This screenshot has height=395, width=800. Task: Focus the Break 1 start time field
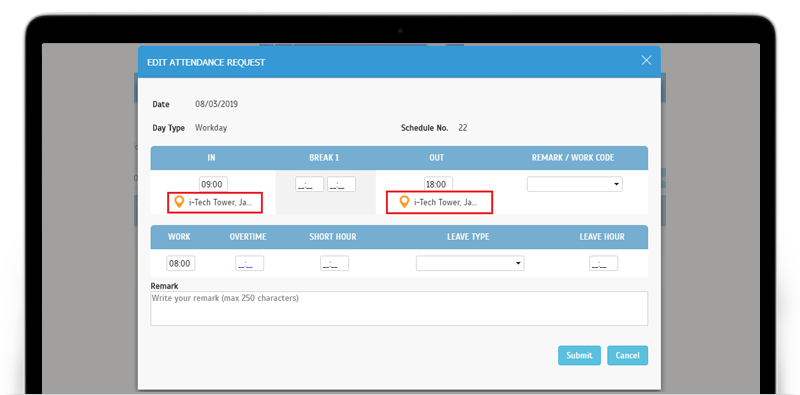click(x=309, y=184)
